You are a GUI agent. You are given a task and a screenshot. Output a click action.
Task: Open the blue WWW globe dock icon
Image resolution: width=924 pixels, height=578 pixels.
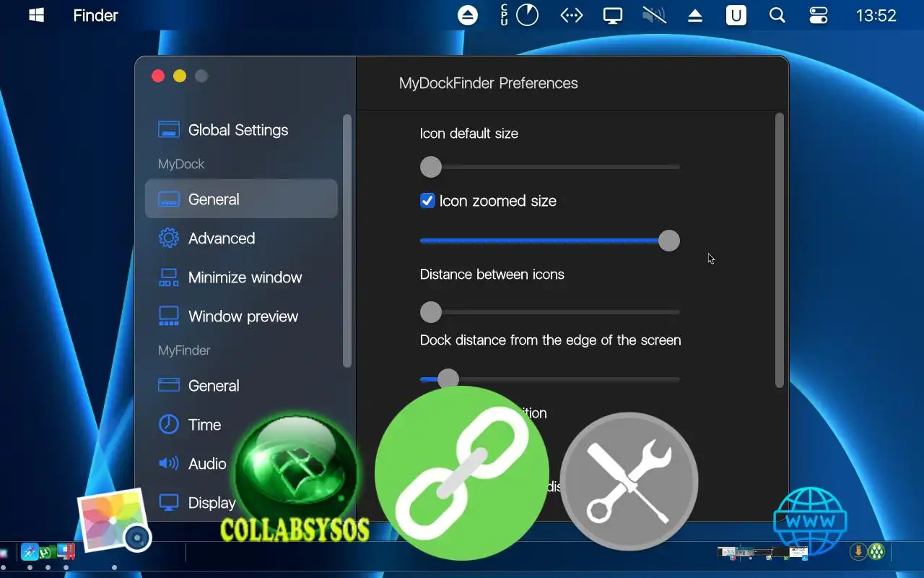click(x=810, y=521)
